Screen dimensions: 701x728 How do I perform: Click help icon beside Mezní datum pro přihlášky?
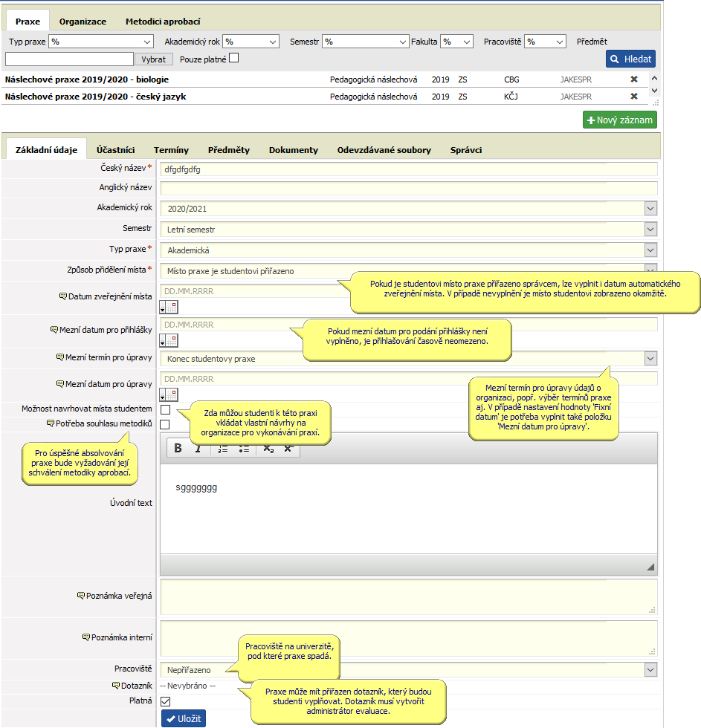(54, 330)
